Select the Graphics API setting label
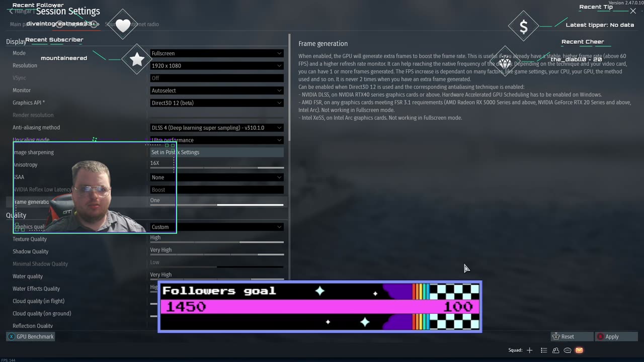The height and width of the screenshot is (362, 644). click(x=29, y=103)
